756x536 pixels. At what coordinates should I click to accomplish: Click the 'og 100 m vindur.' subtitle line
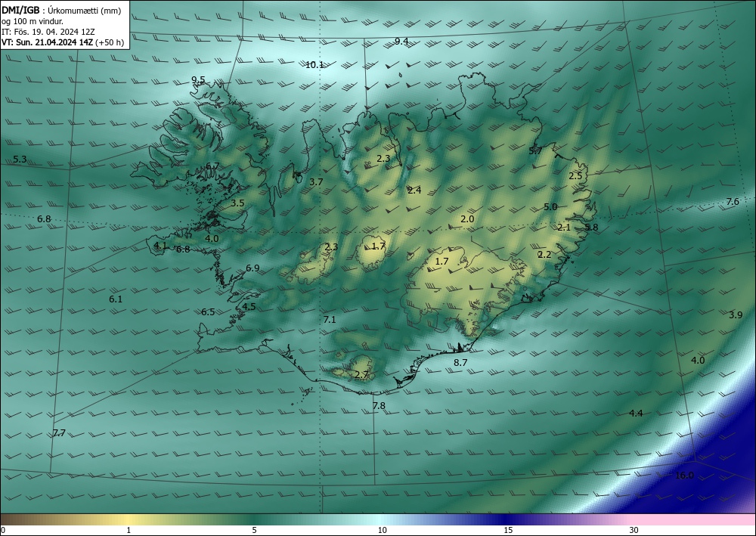coord(33,21)
